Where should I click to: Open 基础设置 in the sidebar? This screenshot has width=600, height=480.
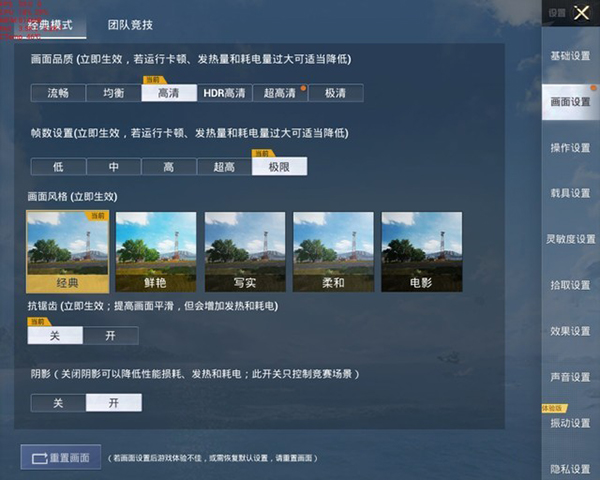click(x=570, y=56)
